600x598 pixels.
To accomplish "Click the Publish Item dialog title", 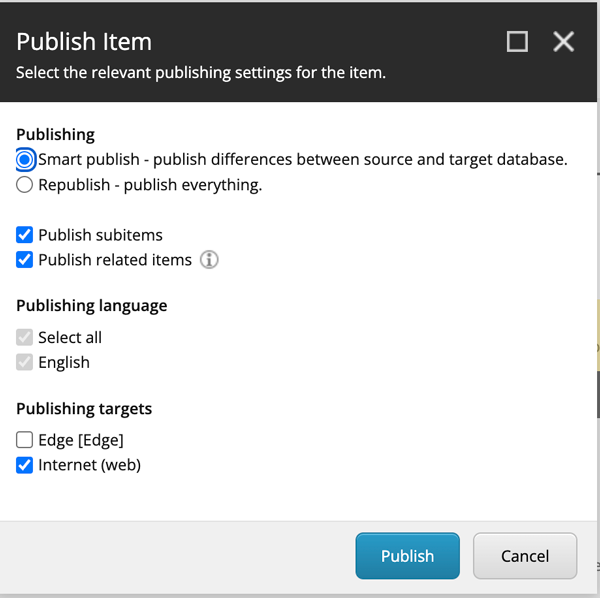I will [x=84, y=42].
